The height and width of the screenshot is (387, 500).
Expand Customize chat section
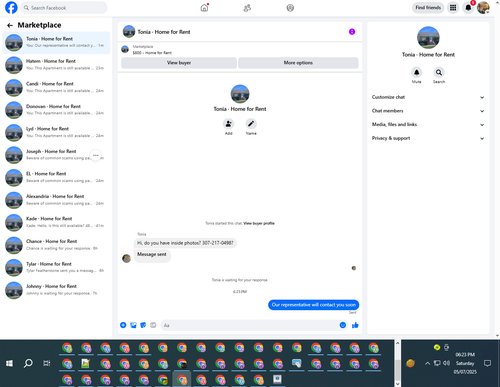point(428,97)
